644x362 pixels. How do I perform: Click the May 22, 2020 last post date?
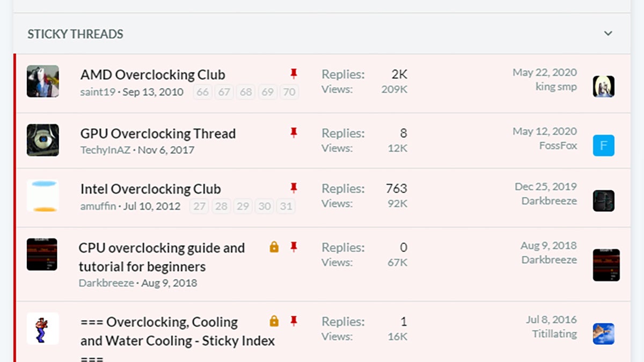pos(544,72)
